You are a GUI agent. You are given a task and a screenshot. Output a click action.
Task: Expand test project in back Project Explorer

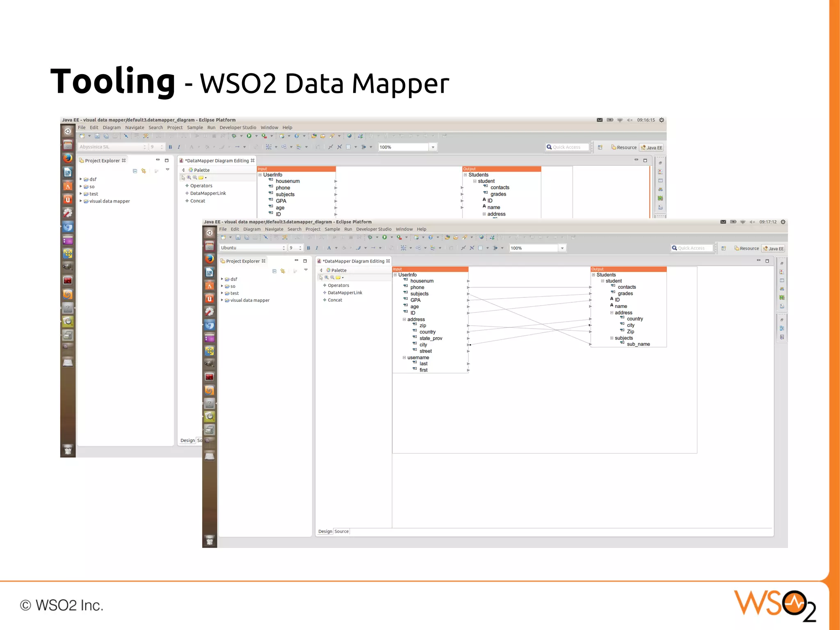point(81,194)
